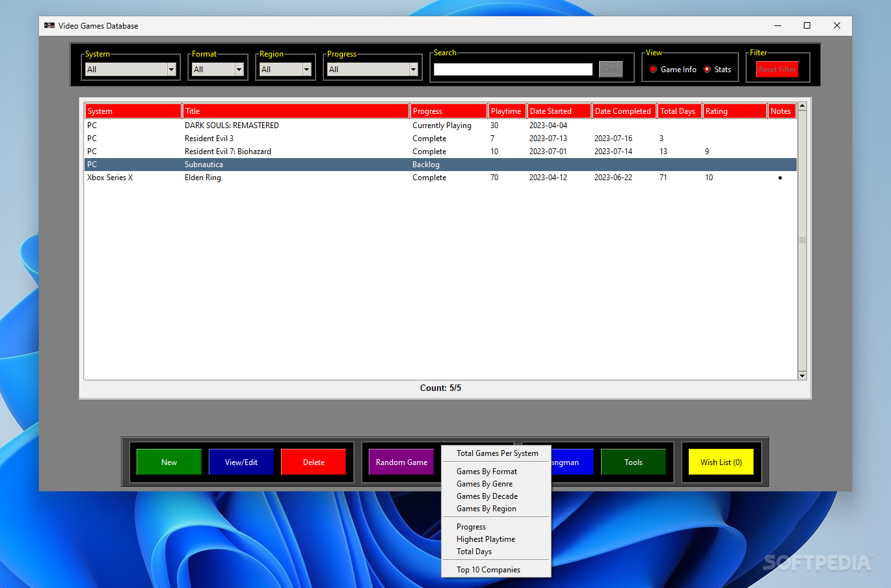891x588 pixels.
Task: Choose Games By Genre menu entry
Action: point(485,484)
